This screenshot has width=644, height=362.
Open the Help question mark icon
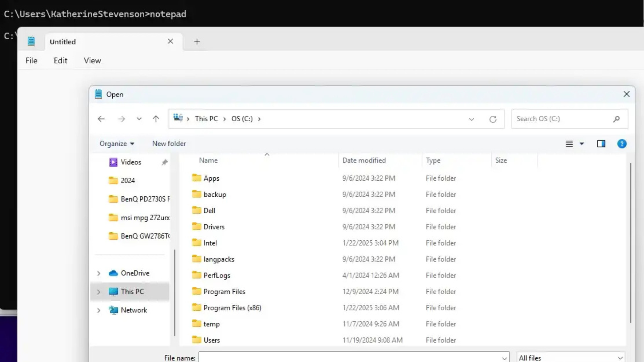(x=622, y=144)
